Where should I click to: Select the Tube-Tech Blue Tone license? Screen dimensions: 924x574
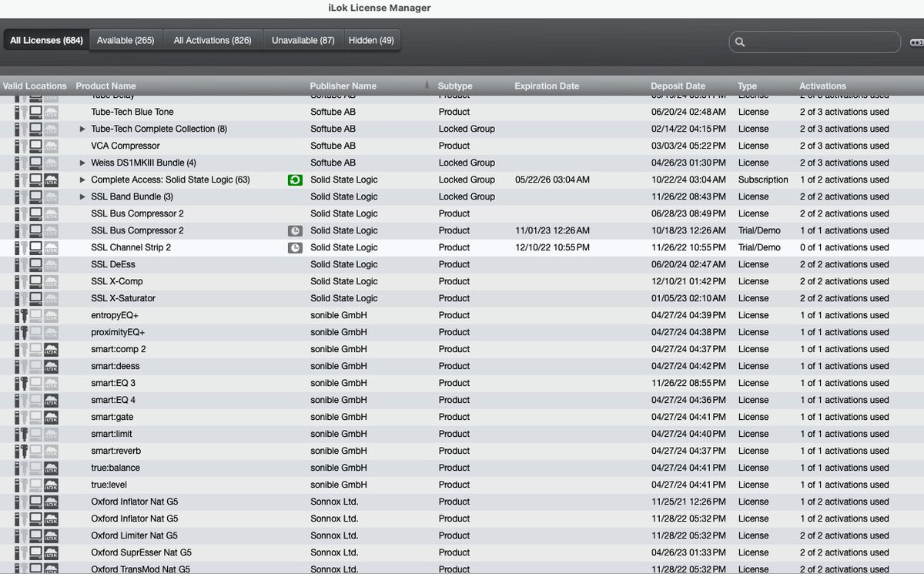pos(132,112)
